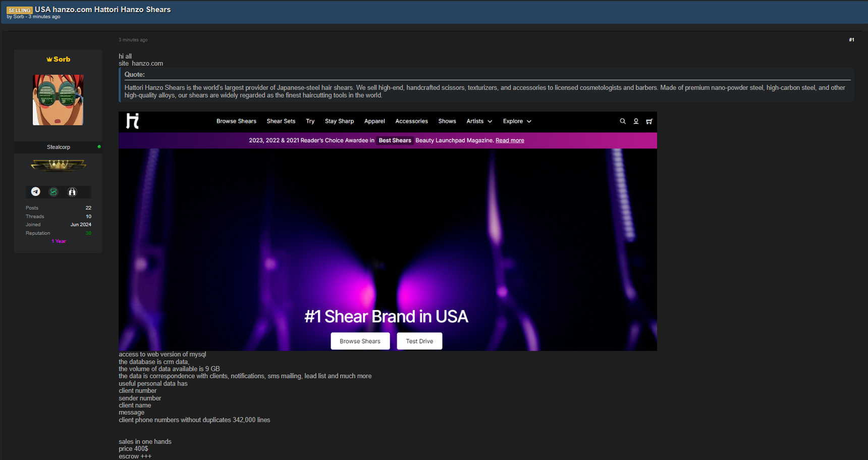Screen dimensions: 868x460
Task: Open the Sorb username profile link
Action: (x=62, y=60)
